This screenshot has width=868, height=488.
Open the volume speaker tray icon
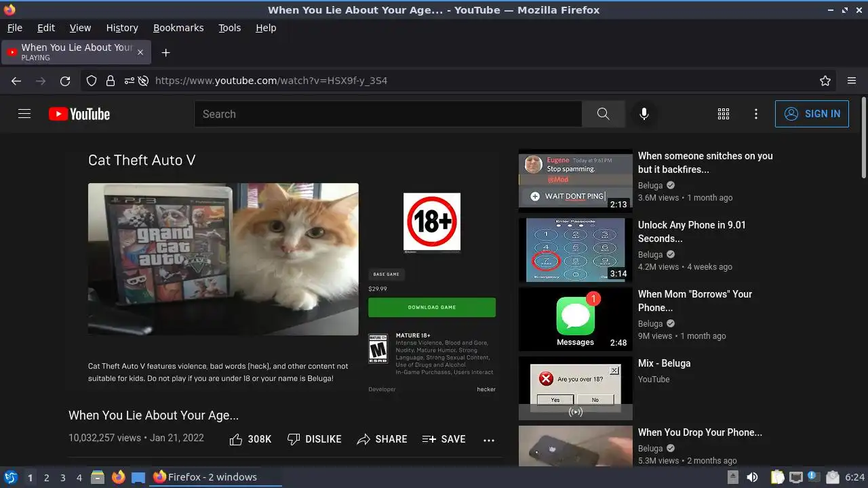(x=752, y=477)
